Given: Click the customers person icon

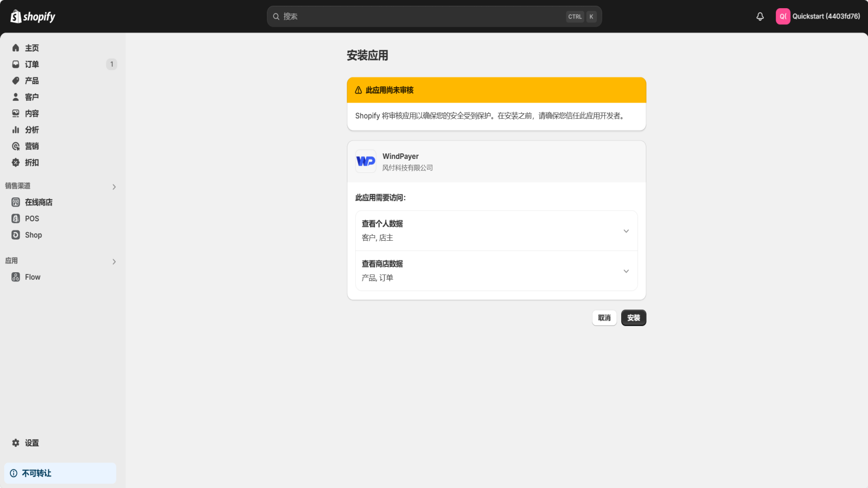Looking at the screenshot, I should pos(16,97).
